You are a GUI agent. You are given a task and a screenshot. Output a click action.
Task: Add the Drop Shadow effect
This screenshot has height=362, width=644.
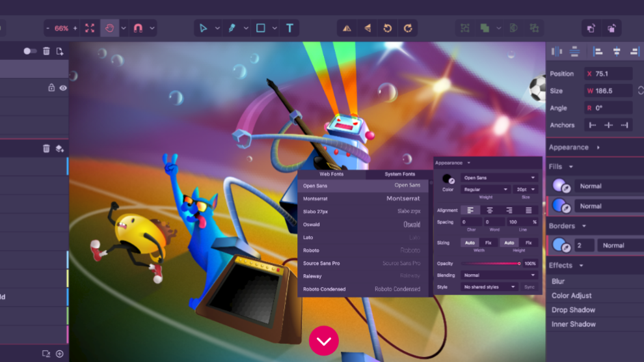tap(573, 310)
